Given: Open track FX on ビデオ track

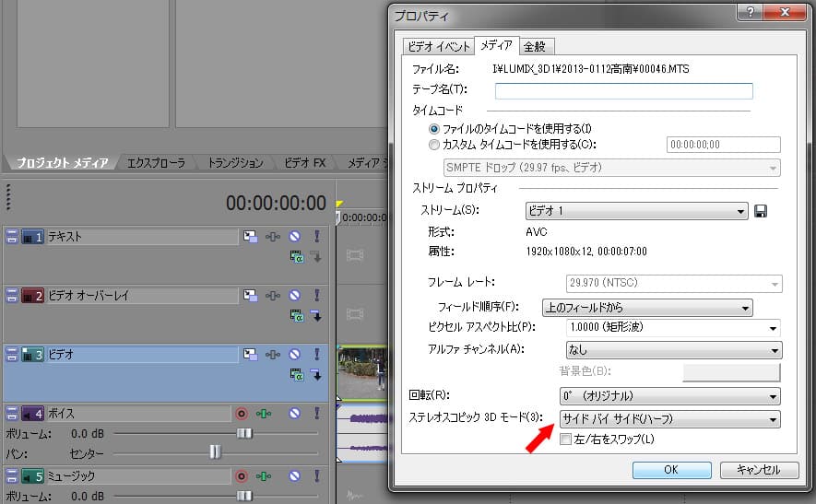Looking at the screenshot, I should (x=273, y=355).
